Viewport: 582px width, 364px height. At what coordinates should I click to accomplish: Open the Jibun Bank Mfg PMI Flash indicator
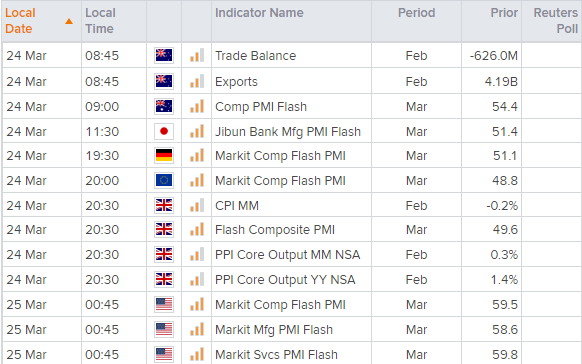pos(288,132)
